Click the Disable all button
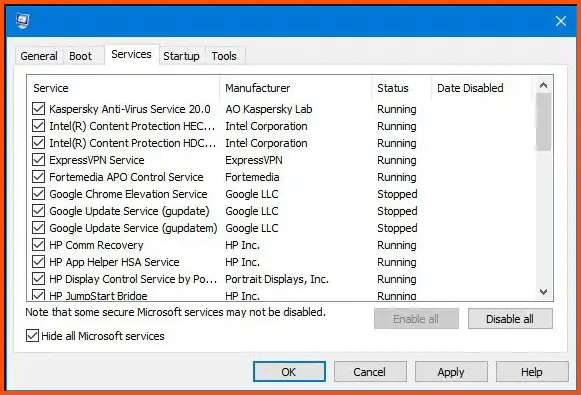This screenshot has width=581, height=395. 510,319
